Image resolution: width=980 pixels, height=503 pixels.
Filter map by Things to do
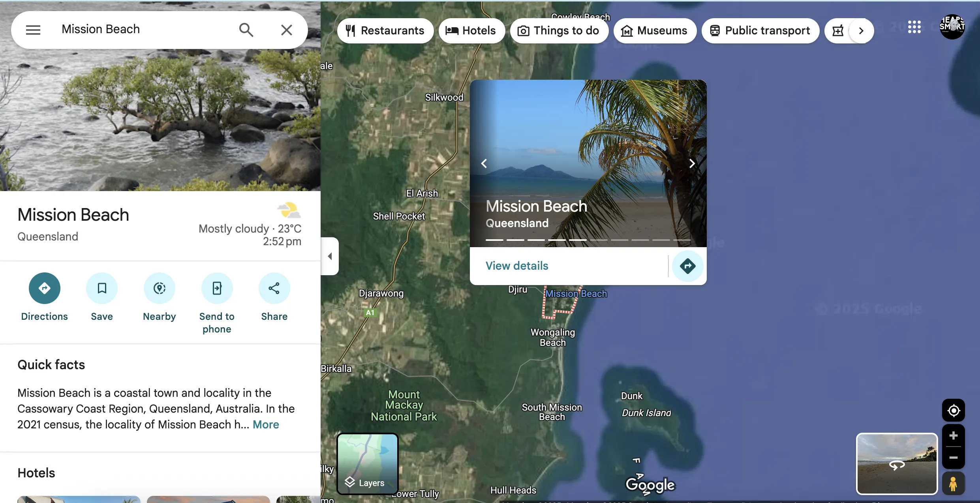coord(559,30)
